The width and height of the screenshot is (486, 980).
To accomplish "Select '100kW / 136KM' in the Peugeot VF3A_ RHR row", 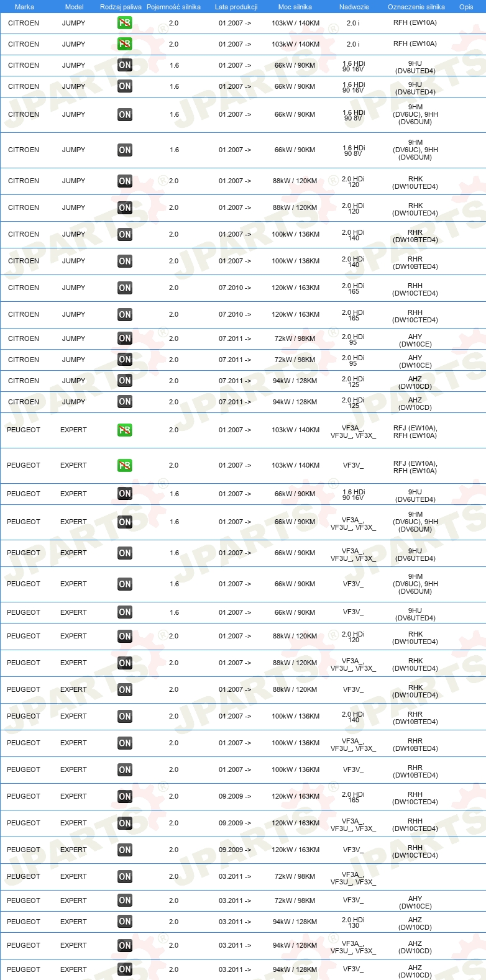I will click(x=295, y=743).
